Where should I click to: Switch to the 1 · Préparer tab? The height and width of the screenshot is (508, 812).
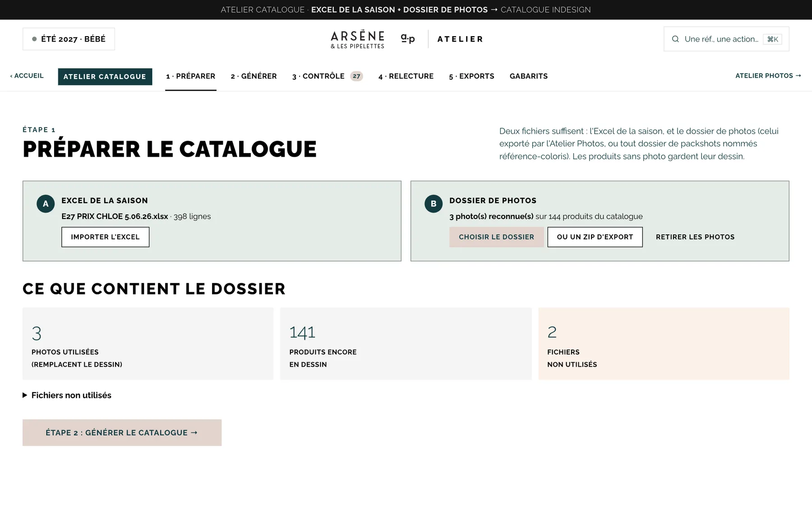190,76
